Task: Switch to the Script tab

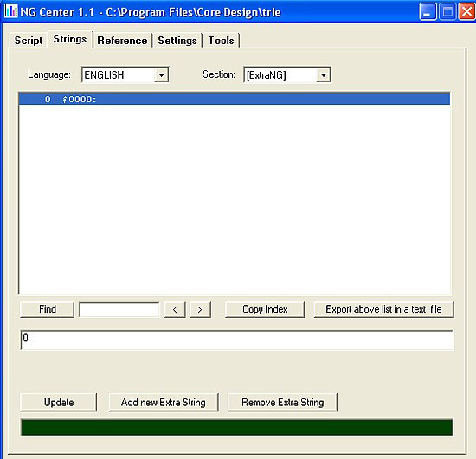Action: tap(29, 41)
